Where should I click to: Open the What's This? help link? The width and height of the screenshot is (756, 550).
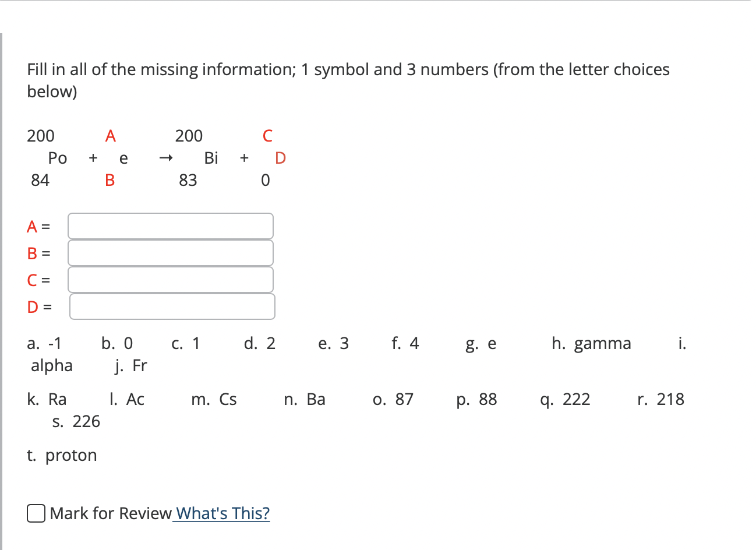tap(222, 513)
